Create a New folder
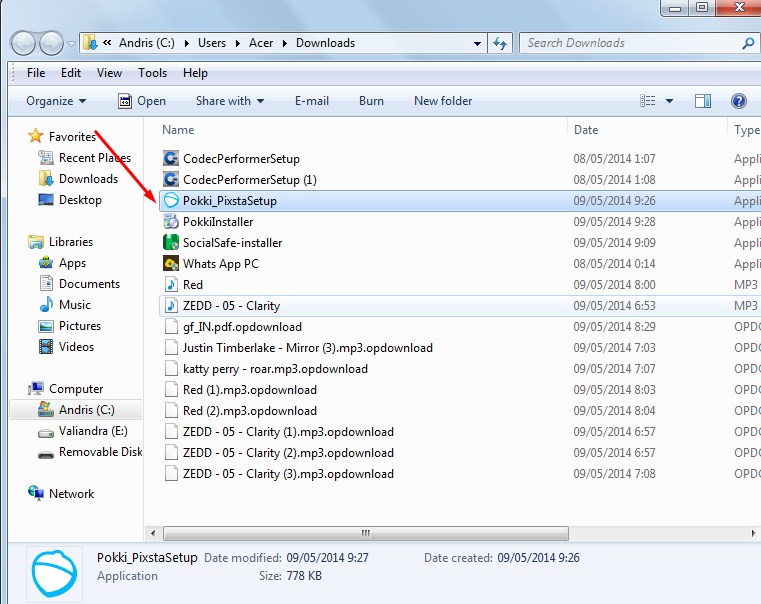Image resolution: width=761 pixels, height=604 pixels. (x=443, y=101)
